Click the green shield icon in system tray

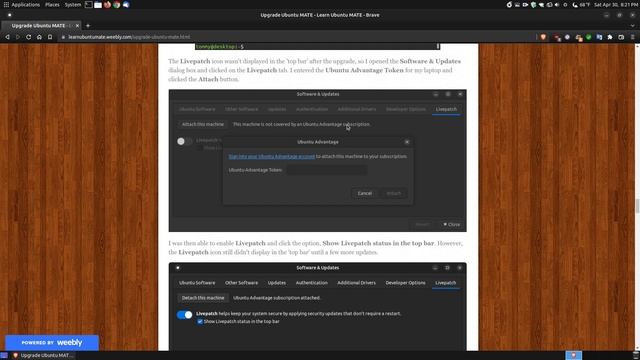pos(533,5)
